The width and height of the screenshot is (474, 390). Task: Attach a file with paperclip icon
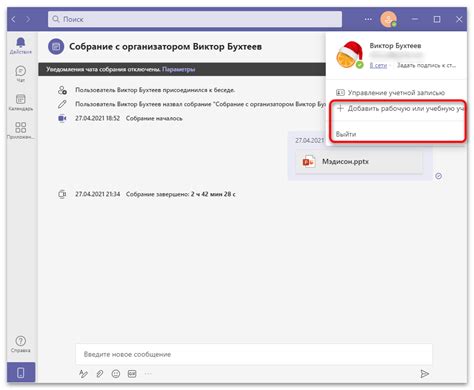[100, 374]
